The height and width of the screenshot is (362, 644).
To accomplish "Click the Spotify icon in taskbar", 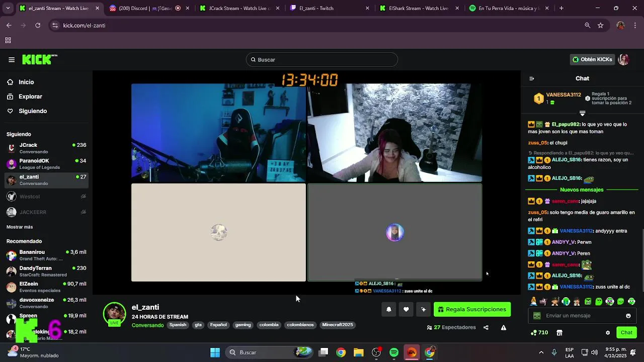I will [394, 352].
